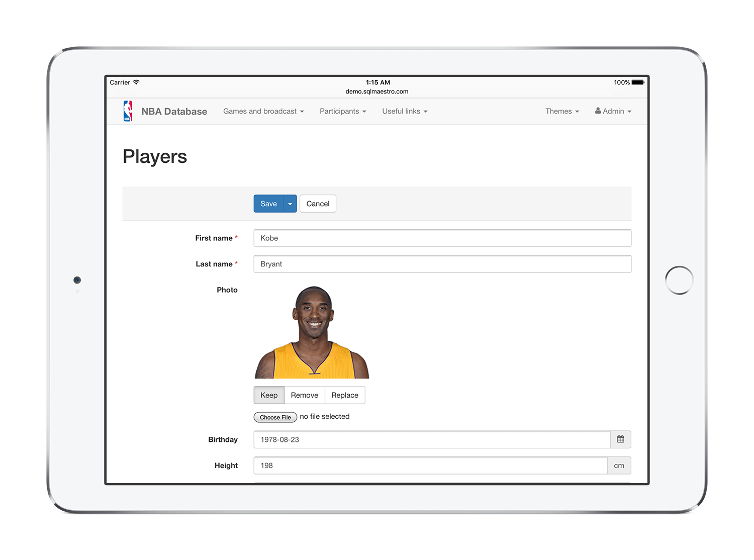Screen dimensions: 754x560
Task: Expand the Save button dropdown arrow
Action: (x=290, y=204)
